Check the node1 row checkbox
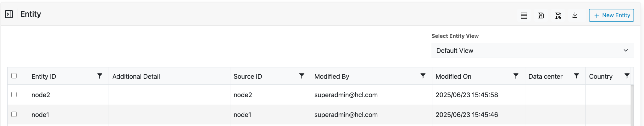This screenshot has width=644, height=126. click(x=14, y=114)
